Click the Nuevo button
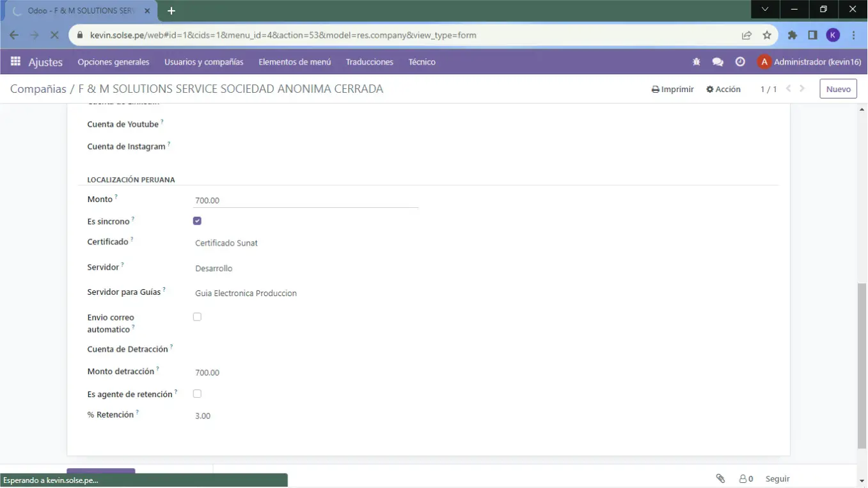Screen dimensions: 868x488 (x=838, y=90)
